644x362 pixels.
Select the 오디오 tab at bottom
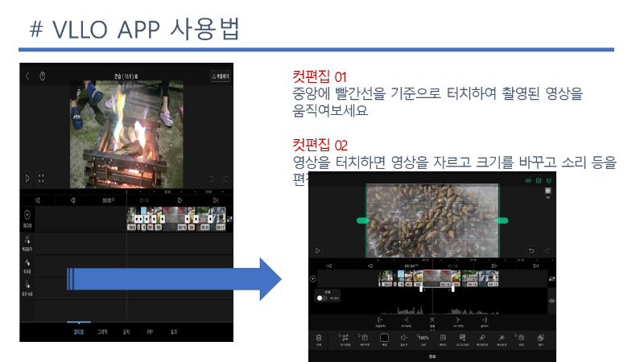pyautogui.click(x=78, y=331)
